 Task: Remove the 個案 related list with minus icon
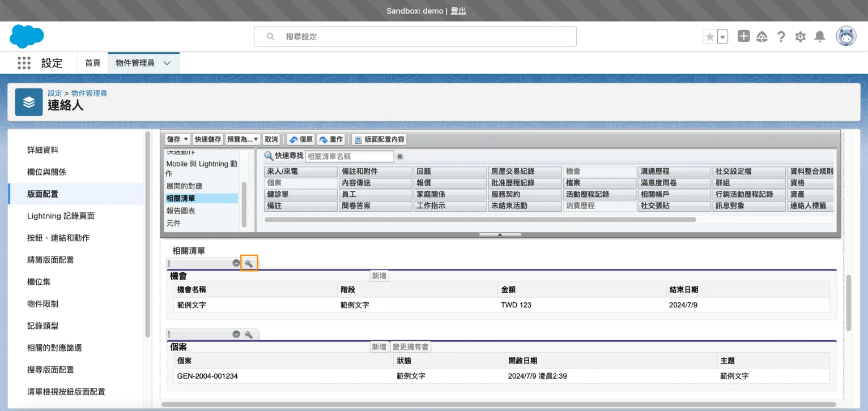[x=236, y=335]
